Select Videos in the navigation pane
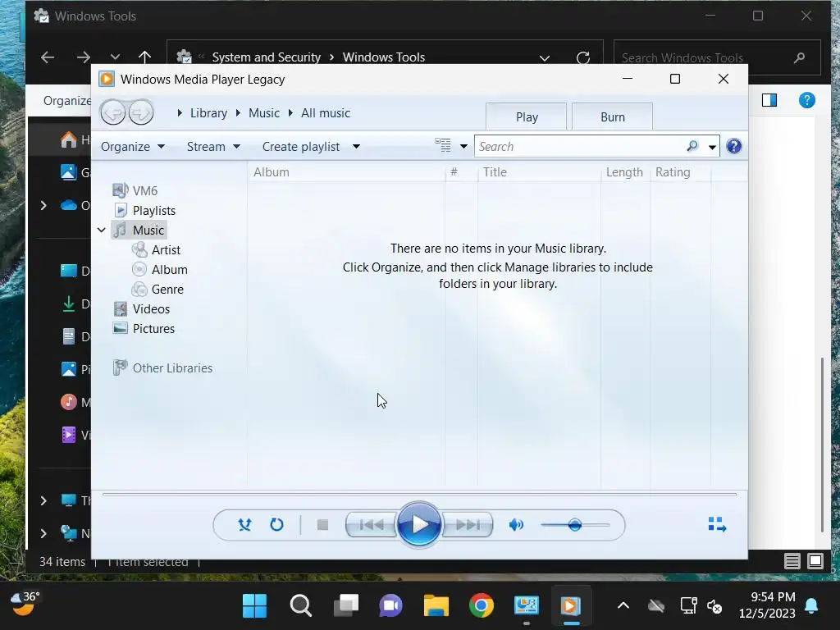840x630 pixels. [x=141, y=309]
